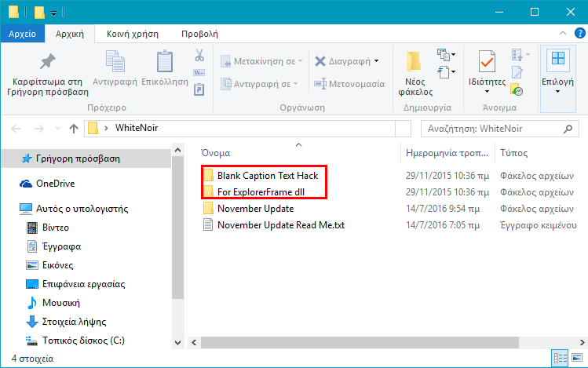This screenshot has height=368, width=588.
Task: Click the Ιδιότητες checkmark icon
Action: [487, 61]
